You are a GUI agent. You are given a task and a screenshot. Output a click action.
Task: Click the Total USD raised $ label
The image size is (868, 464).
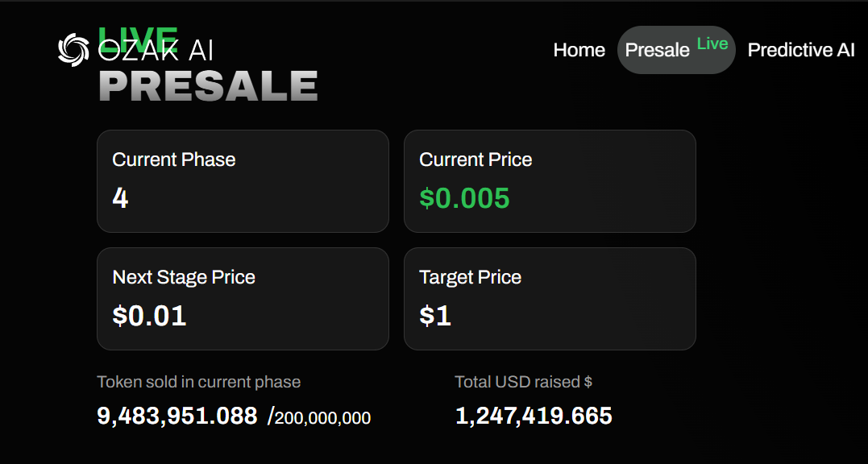[524, 382]
